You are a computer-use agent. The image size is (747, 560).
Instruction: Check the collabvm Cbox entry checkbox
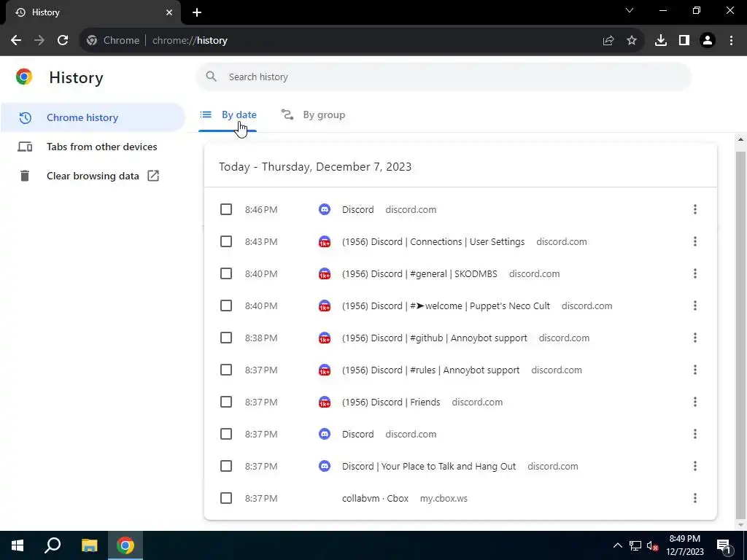click(x=226, y=498)
